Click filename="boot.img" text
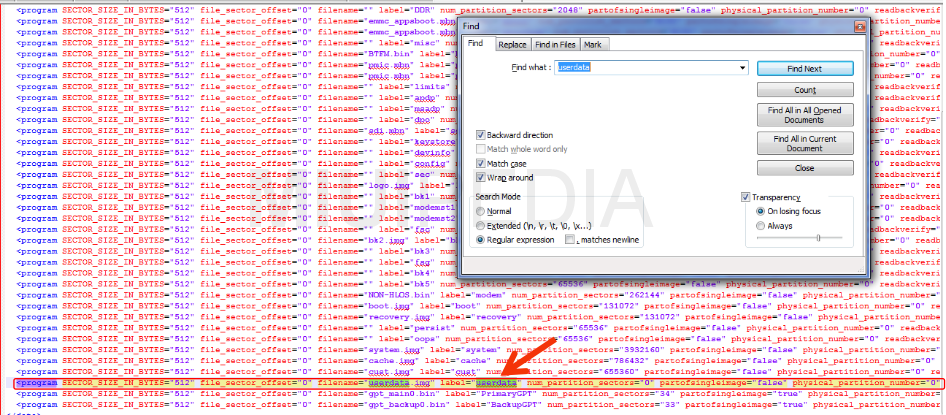Image resolution: width=946 pixels, height=415 pixels. (x=364, y=306)
